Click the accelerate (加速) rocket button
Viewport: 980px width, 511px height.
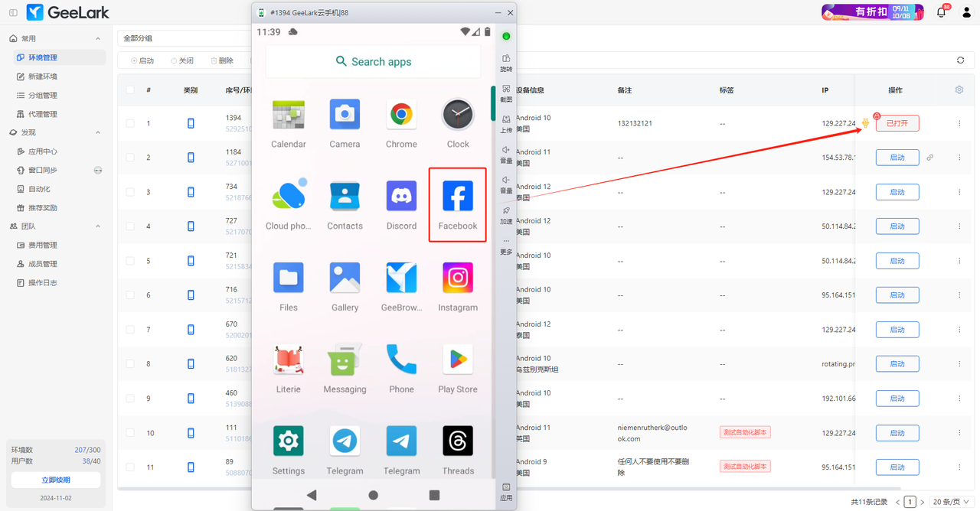(x=506, y=215)
